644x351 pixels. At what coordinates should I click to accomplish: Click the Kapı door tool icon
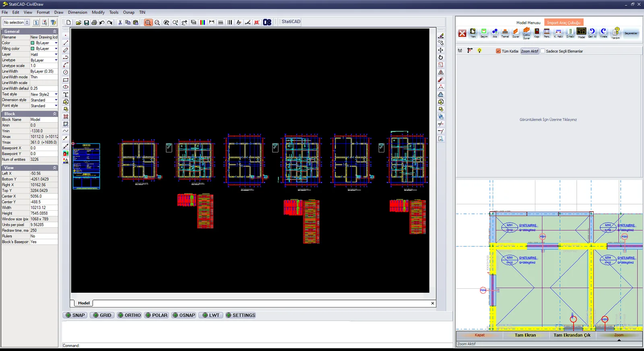coord(537,33)
